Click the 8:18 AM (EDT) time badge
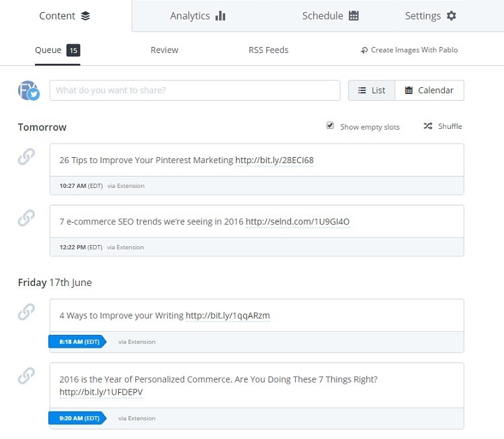The width and height of the screenshot is (504, 439). point(77,342)
